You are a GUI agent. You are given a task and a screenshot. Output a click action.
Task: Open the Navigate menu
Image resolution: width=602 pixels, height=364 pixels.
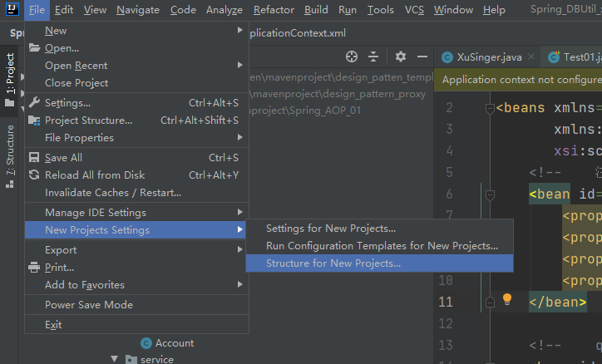tap(138, 10)
